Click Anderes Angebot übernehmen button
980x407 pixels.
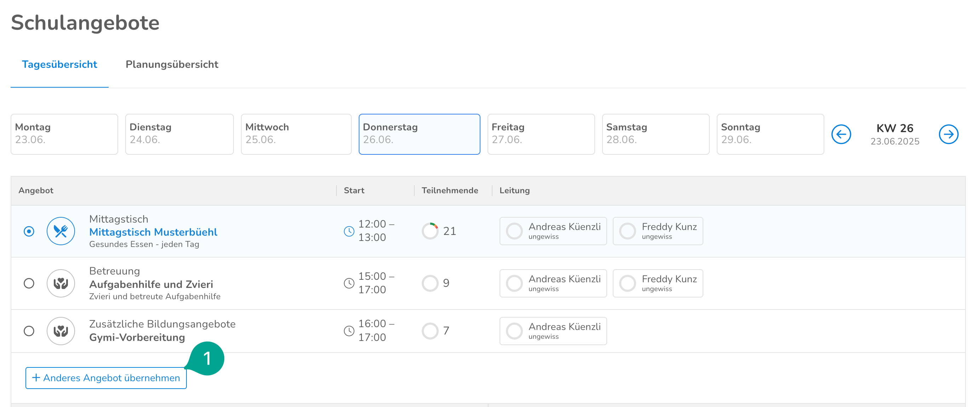pyautogui.click(x=106, y=378)
